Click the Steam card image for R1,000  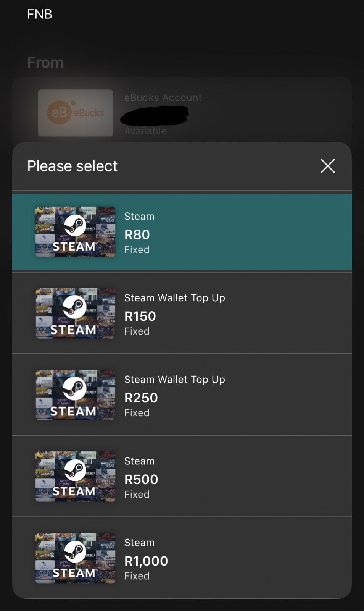(75, 558)
